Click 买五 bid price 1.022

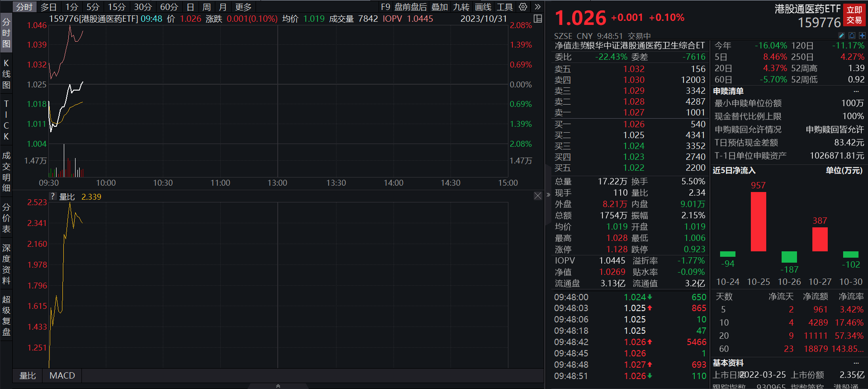[634, 168]
